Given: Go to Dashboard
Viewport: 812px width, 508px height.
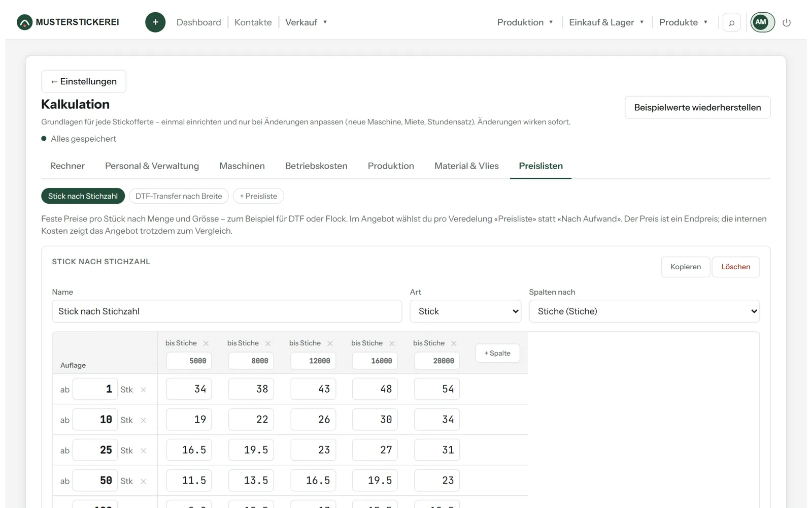Looking at the screenshot, I should (199, 22).
